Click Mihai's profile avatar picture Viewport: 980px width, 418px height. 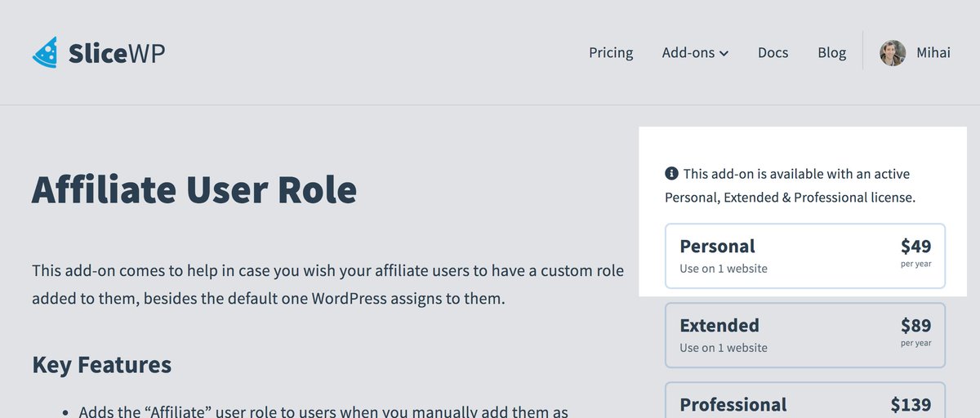[893, 53]
